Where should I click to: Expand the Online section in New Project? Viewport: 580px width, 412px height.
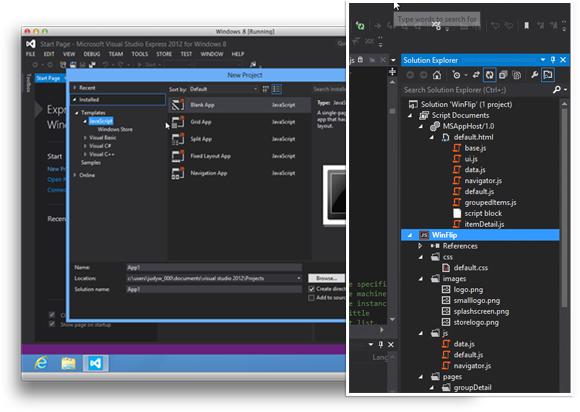tap(75, 175)
